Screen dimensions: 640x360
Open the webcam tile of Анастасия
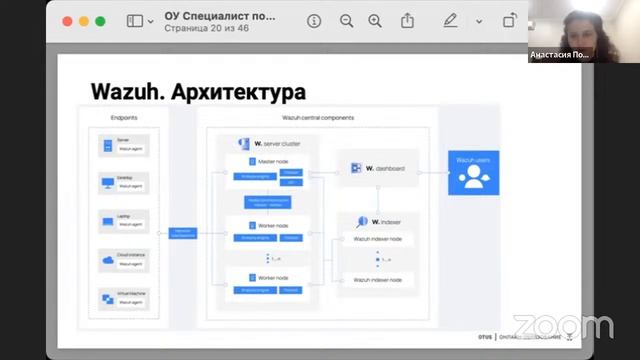584,31
